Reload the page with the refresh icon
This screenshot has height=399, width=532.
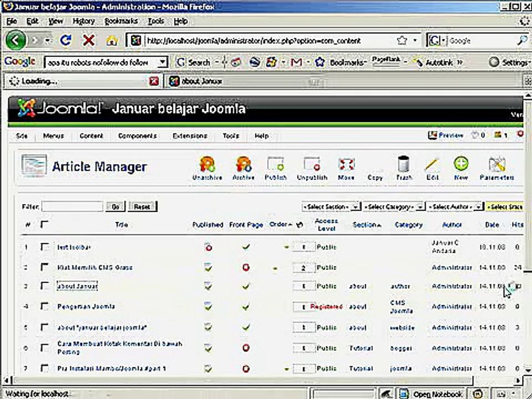[x=65, y=40]
